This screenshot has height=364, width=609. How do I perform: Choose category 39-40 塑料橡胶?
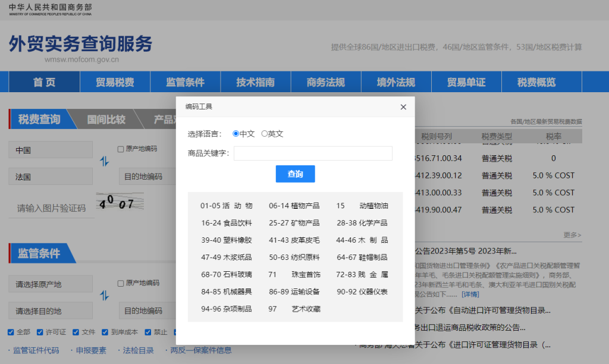pyautogui.click(x=227, y=240)
